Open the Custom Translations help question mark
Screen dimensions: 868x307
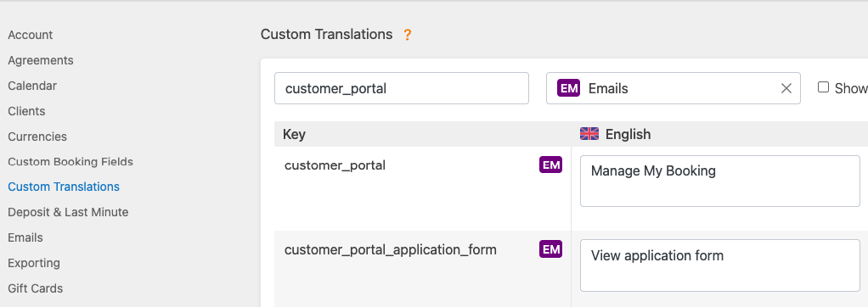408,35
